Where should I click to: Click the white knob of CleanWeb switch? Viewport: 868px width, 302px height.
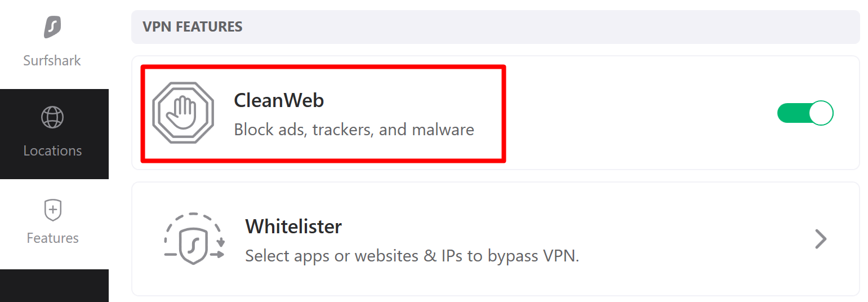[821, 113]
